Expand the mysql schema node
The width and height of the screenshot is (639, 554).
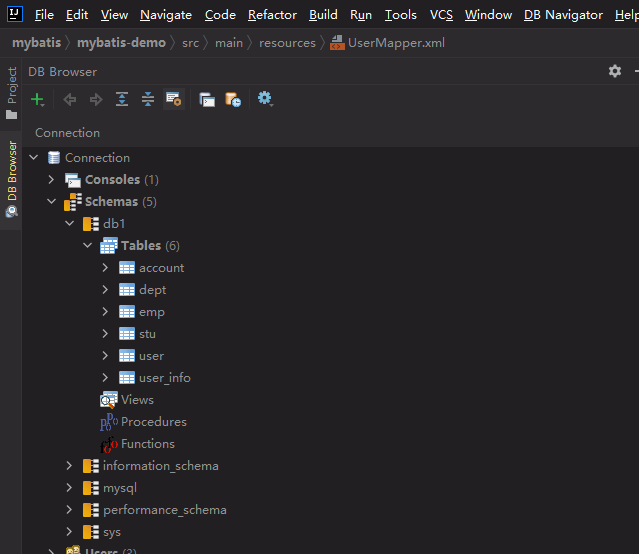69,488
